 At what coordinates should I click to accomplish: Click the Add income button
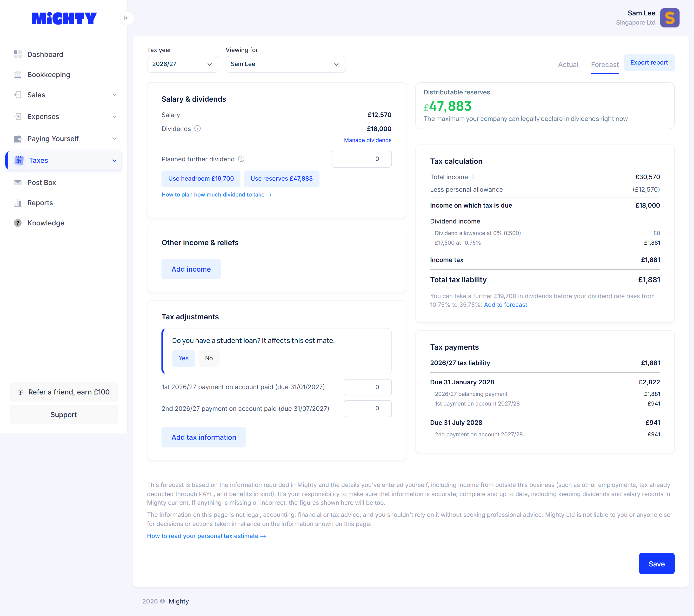pyautogui.click(x=191, y=269)
